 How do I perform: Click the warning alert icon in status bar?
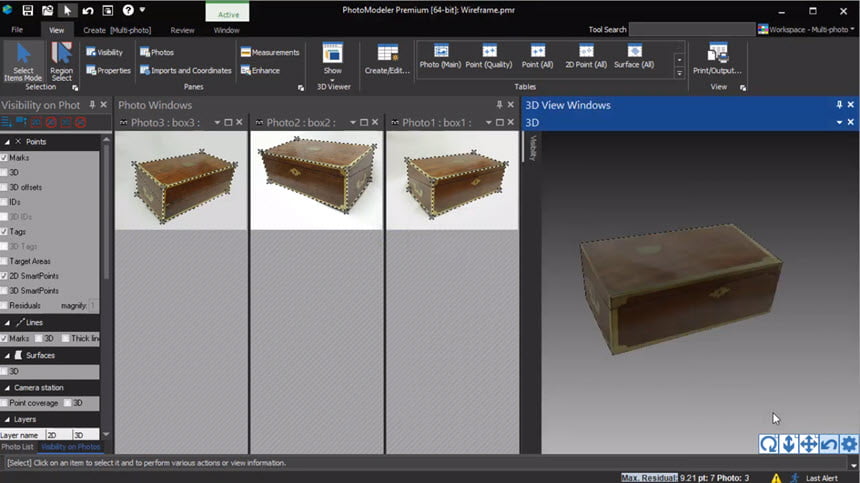[776, 478]
